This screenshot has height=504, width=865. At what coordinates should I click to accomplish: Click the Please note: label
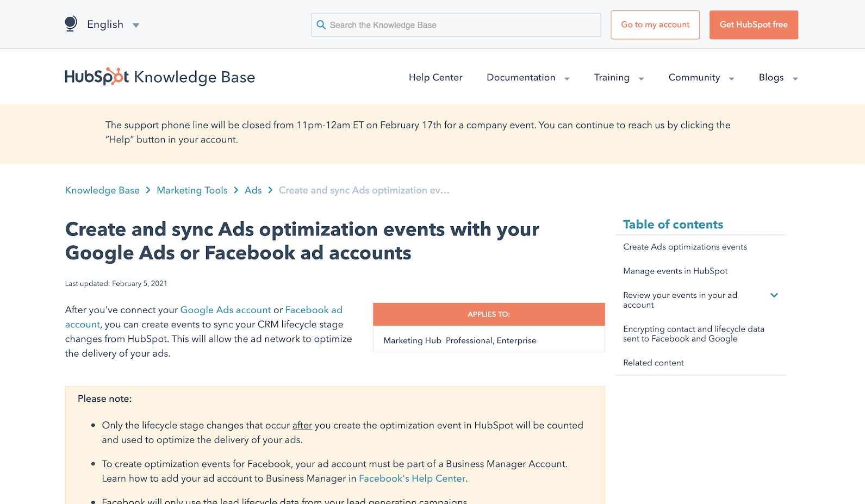[x=105, y=399]
